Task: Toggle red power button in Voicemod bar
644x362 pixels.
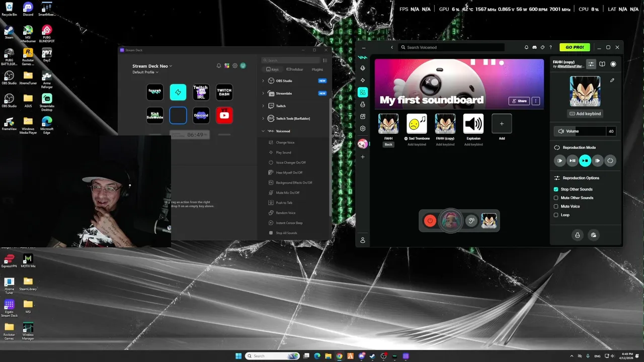Action: pos(430,221)
